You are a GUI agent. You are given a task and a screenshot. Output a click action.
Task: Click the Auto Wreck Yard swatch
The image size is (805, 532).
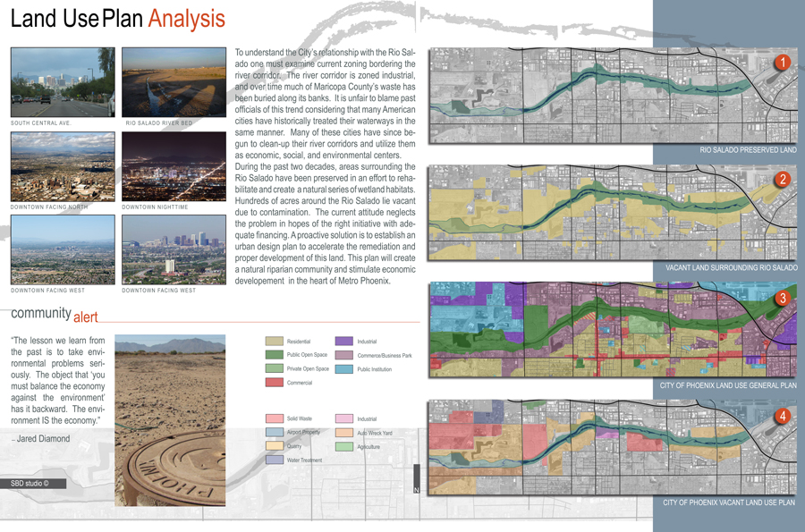point(343,433)
